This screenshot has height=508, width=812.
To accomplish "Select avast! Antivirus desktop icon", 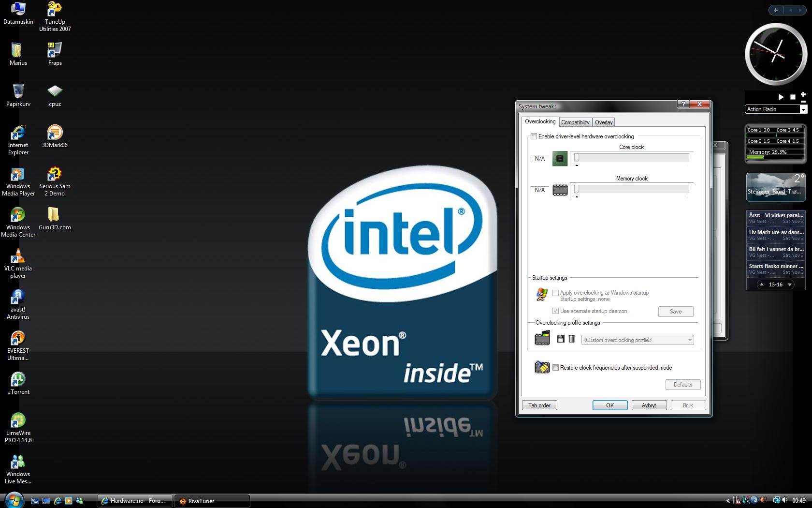I will coord(18,304).
